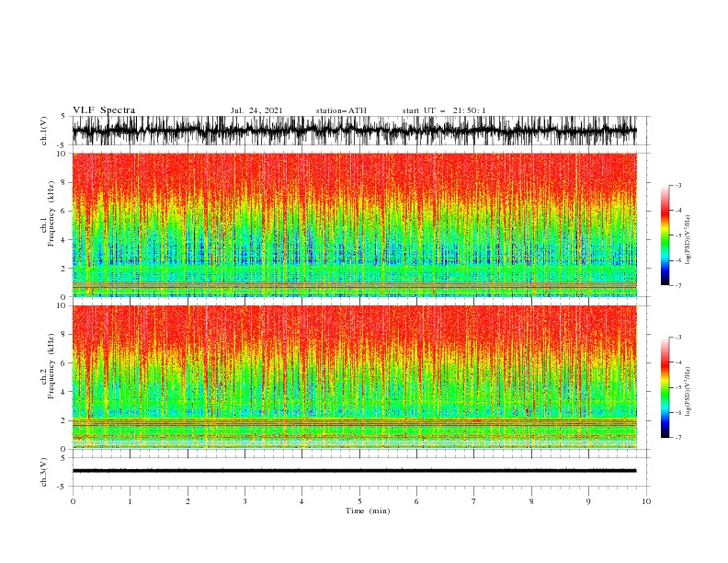728x563 pixels.
Task: Click the "6" tick on the time axis
Action: click(x=417, y=501)
